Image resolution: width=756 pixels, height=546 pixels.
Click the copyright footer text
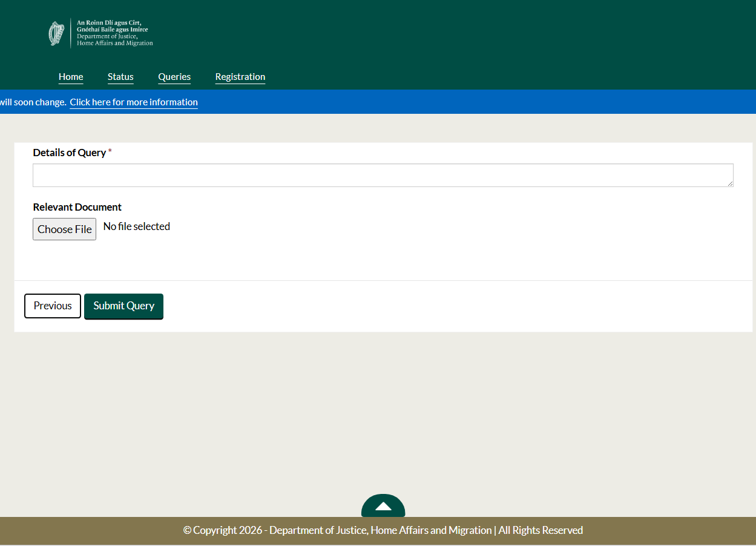click(x=383, y=530)
